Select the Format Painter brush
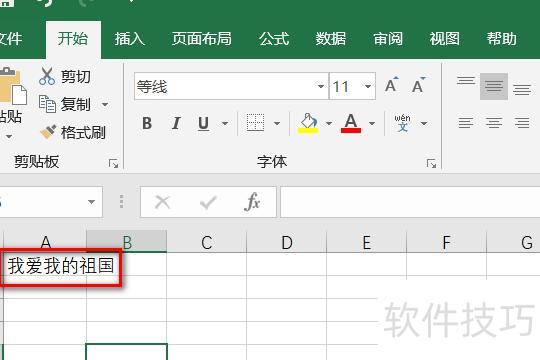This screenshot has width=540, height=360. [48, 132]
